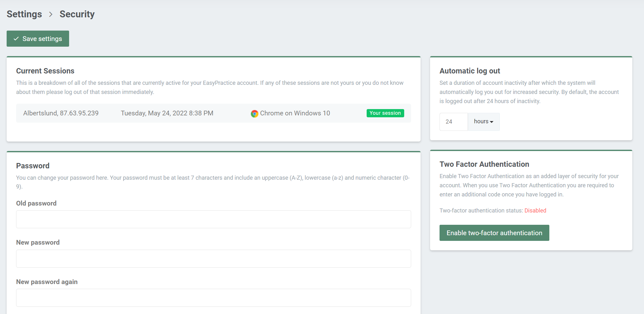Focus the New password again field
Screen dimensions: 644x314
[x=214, y=298]
